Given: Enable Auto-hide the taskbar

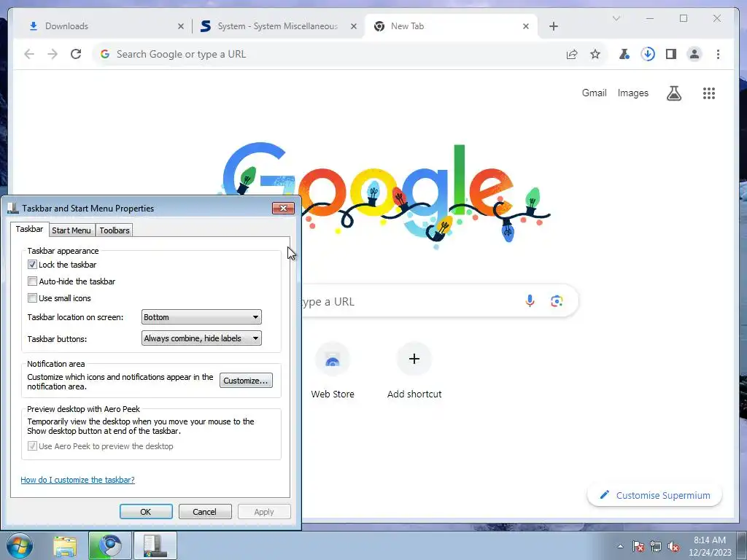Looking at the screenshot, I should (32, 281).
